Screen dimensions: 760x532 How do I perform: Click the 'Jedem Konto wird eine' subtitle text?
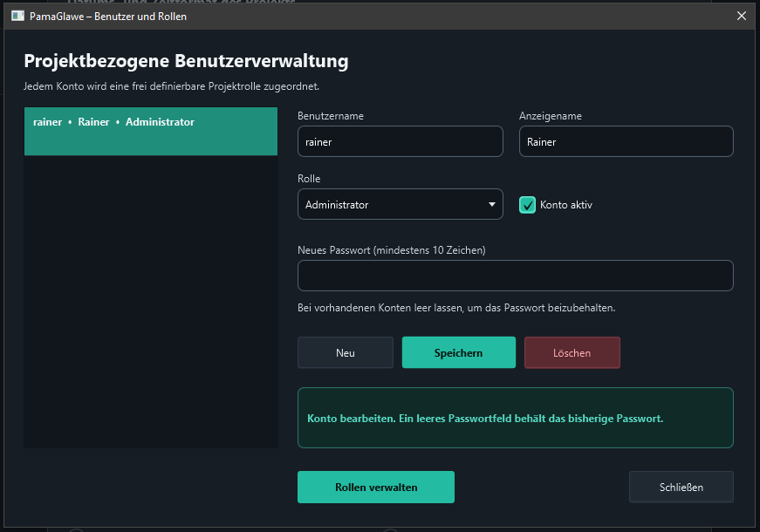(x=172, y=86)
